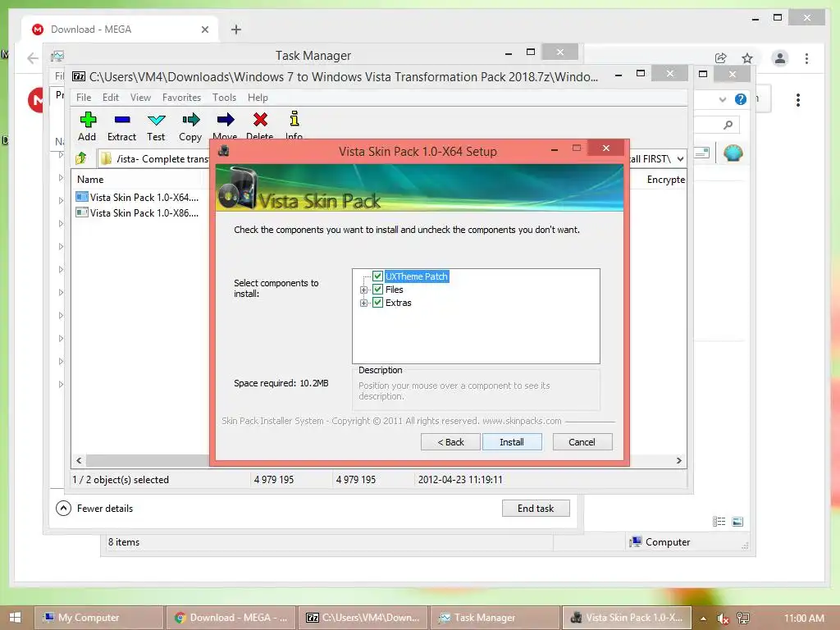
Task: Open a new Chrome tab with plus
Action: (x=235, y=30)
